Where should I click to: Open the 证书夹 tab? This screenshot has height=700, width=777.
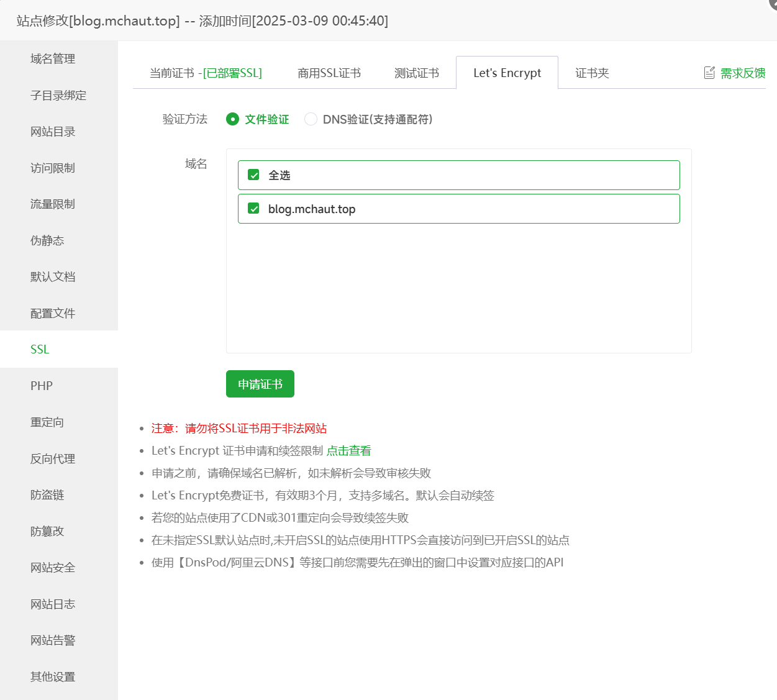(x=592, y=73)
